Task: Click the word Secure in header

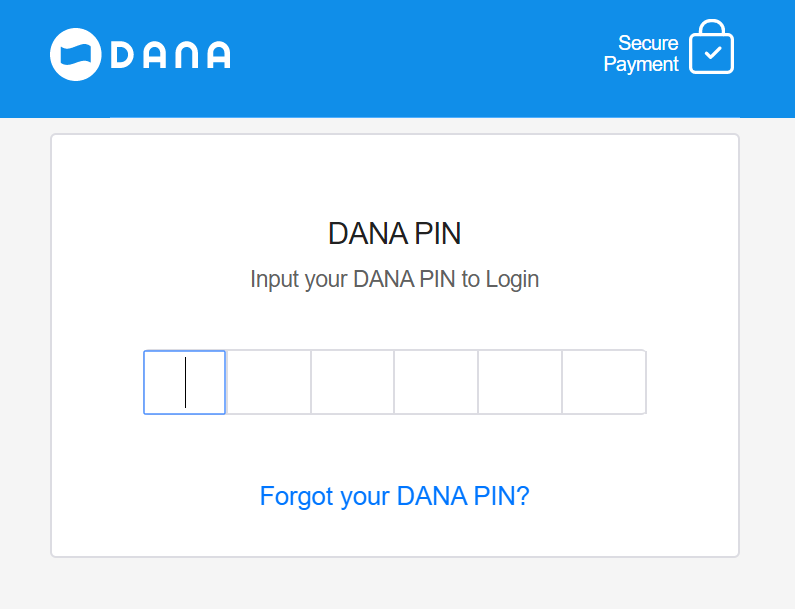Action: tap(648, 43)
